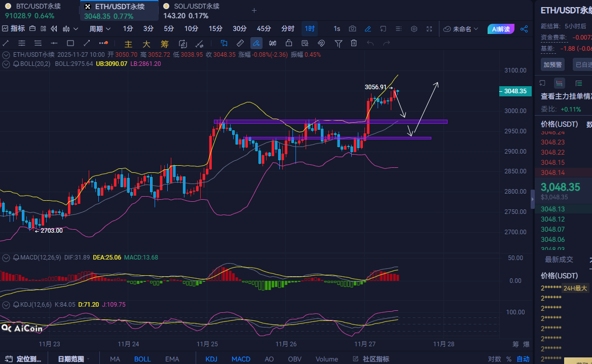Click the screenshot camera icon
The height and width of the screenshot is (364, 592).
coord(352,29)
